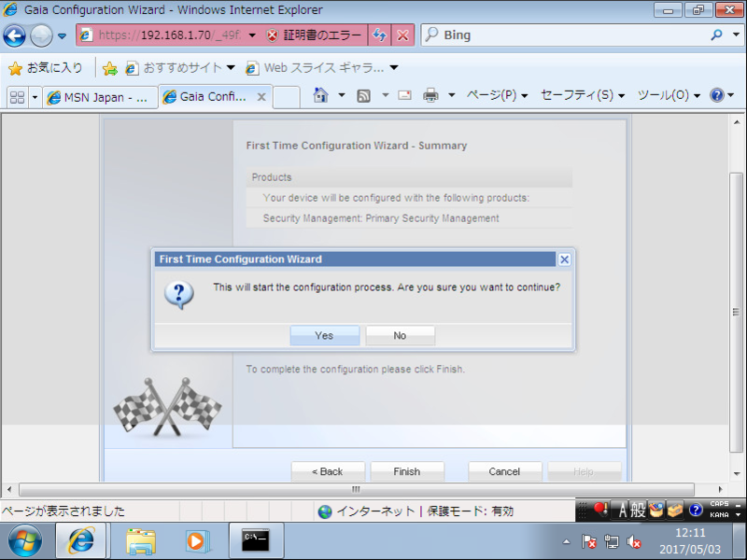
Task: Confirm with the Yes button
Action: [x=324, y=336]
